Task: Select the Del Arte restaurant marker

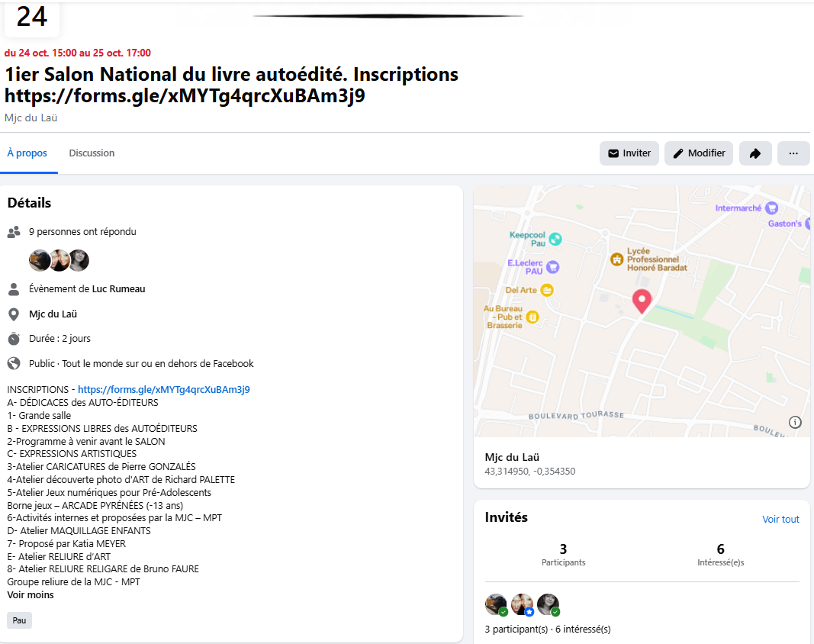Action: click(x=547, y=290)
